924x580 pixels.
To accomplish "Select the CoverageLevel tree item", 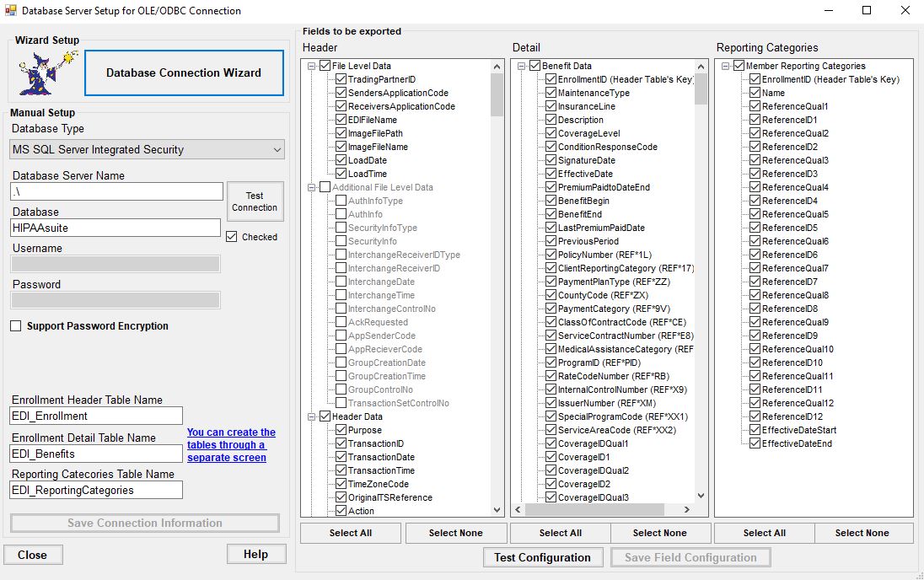I will coord(589,134).
